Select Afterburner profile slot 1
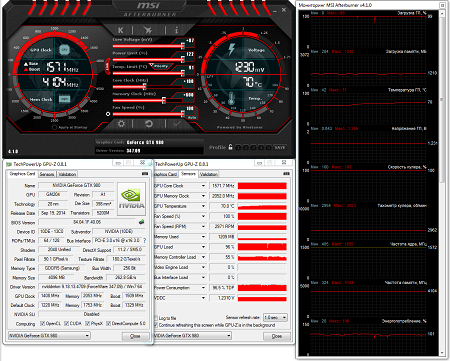 point(238,147)
